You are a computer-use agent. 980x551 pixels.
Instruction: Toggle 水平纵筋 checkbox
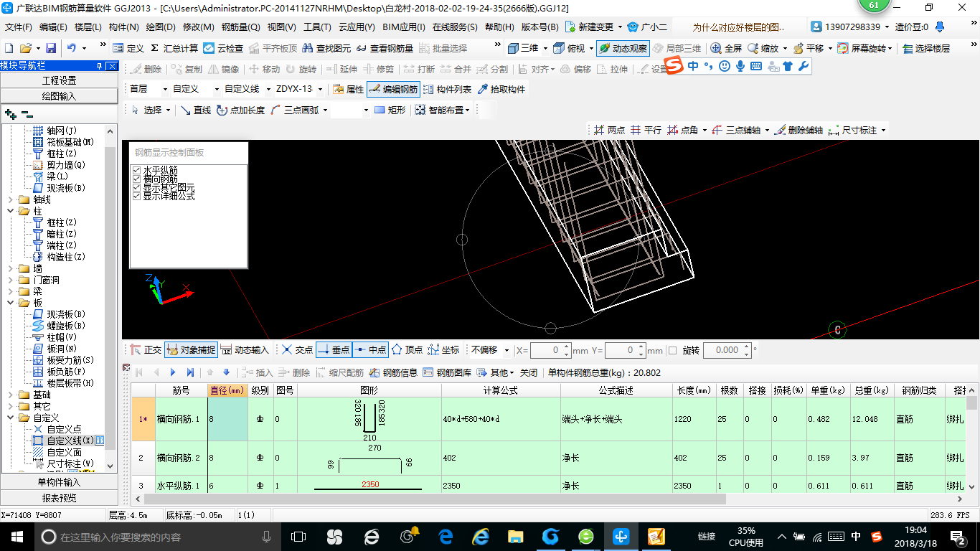(x=137, y=170)
